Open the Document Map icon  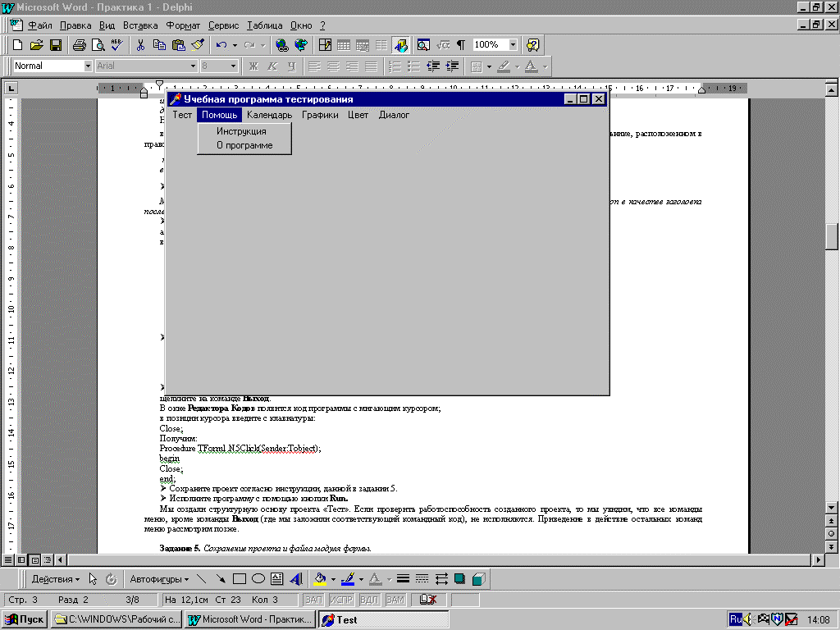[x=423, y=45]
